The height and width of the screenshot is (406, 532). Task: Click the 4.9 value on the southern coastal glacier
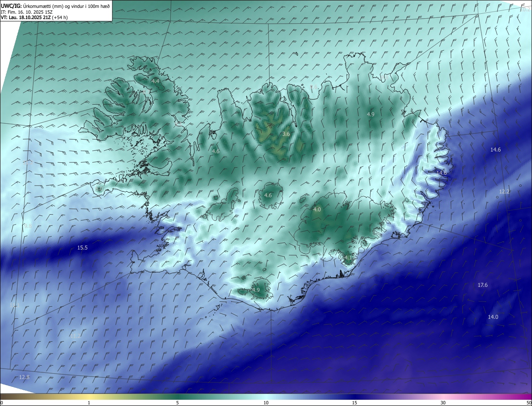click(256, 290)
